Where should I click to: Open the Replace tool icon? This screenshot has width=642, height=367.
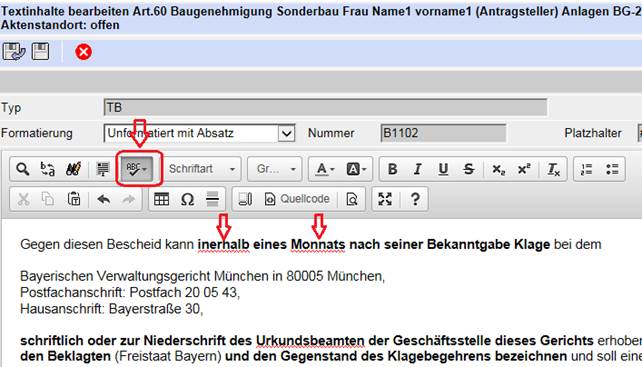point(47,169)
